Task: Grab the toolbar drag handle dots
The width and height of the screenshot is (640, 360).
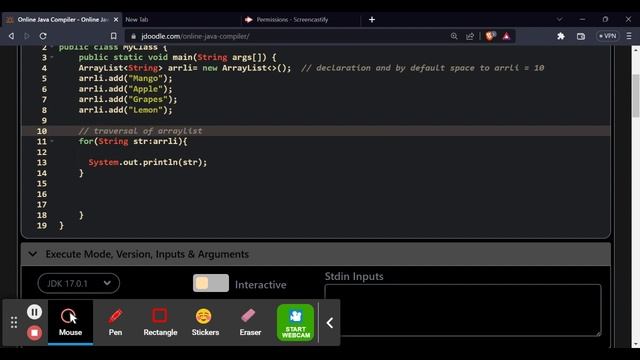Action: 14,322
